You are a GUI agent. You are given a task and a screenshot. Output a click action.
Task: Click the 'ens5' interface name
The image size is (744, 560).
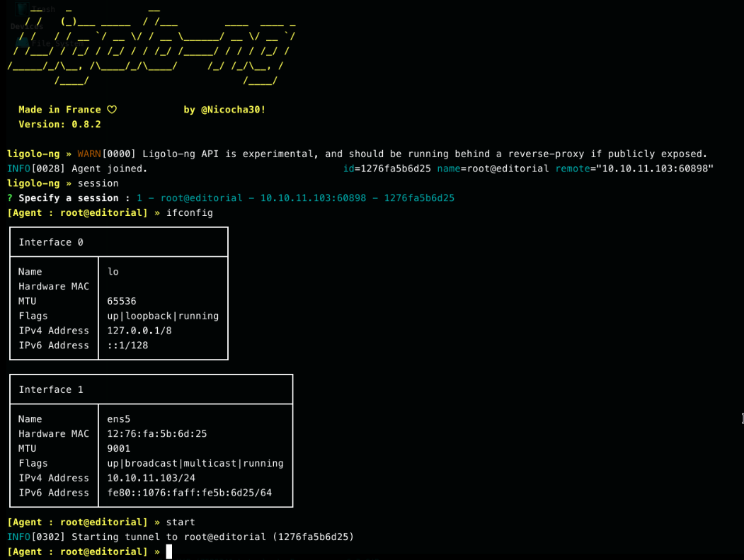119,418
